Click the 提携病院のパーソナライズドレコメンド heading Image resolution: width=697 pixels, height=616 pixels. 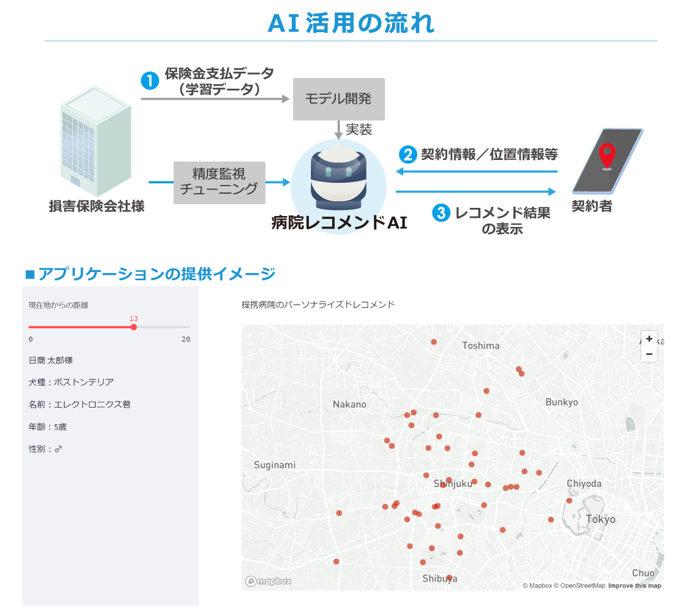(x=318, y=305)
